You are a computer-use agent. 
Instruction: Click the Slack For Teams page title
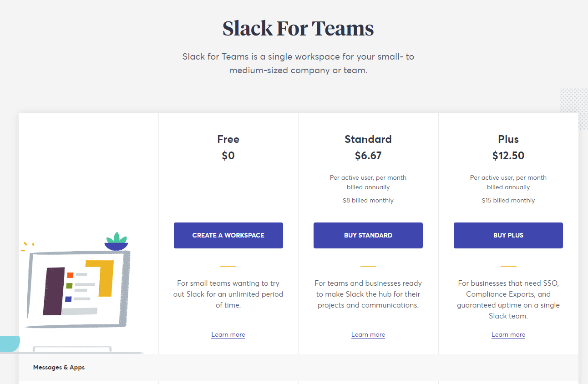coord(298,28)
